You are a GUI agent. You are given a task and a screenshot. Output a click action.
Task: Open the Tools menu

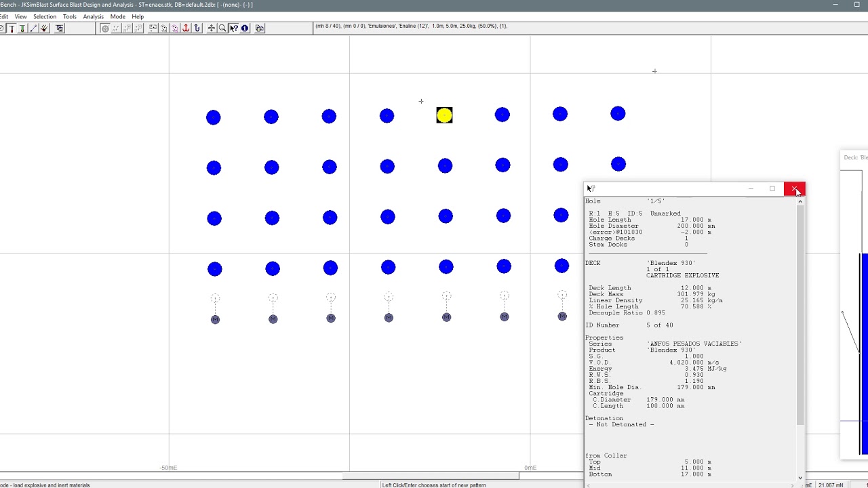[x=70, y=16]
